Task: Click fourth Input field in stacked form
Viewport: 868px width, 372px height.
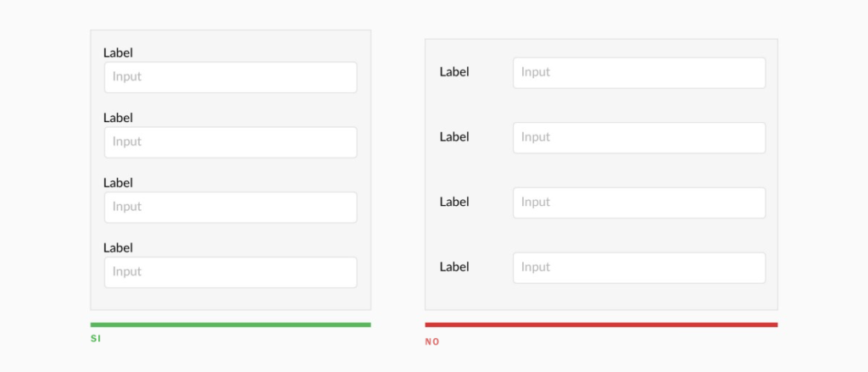Action: pos(231,272)
